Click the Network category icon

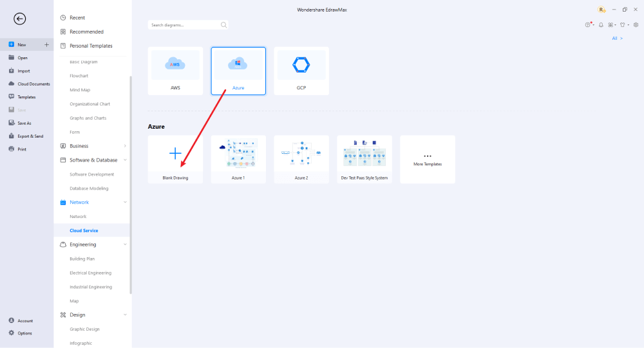(x=63, y=203)
